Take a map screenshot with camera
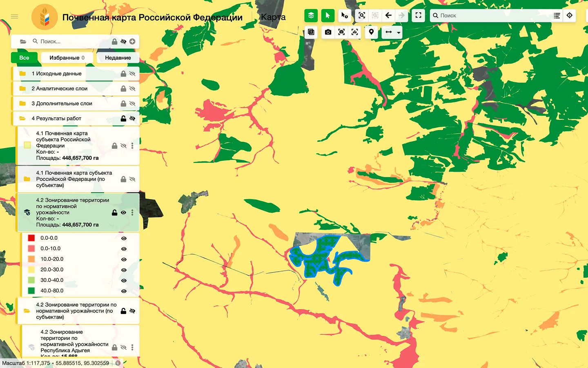 [x=328, y=32]
